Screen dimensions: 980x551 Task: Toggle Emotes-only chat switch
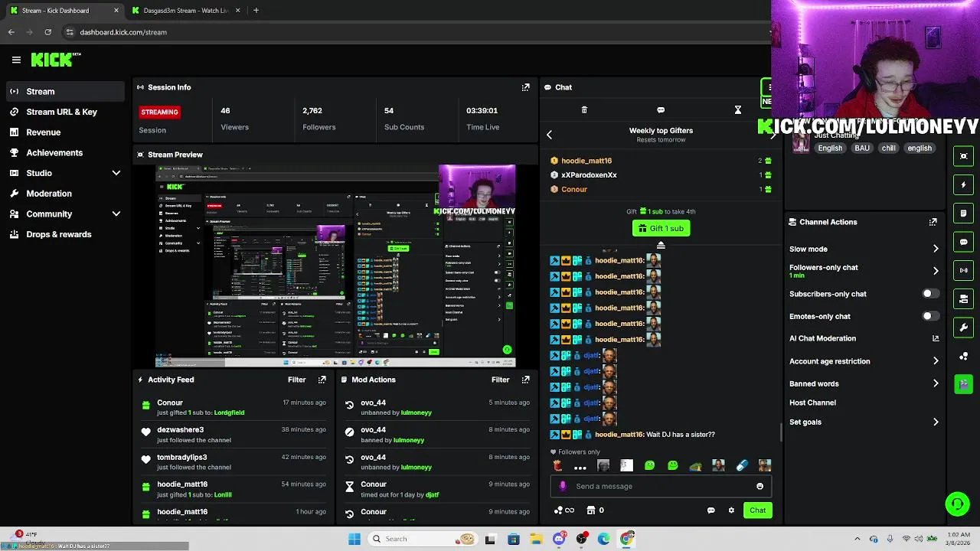coord(930,316)
